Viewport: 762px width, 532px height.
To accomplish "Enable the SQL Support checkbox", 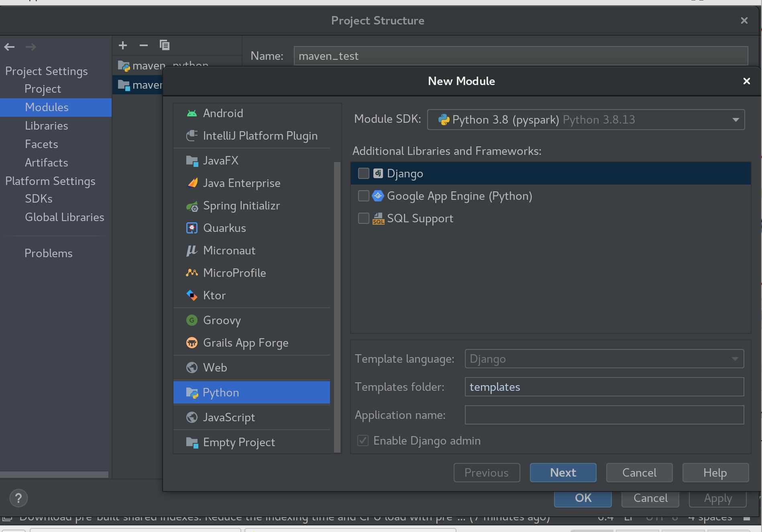I will pyautogui.click(x=363, y=218).
